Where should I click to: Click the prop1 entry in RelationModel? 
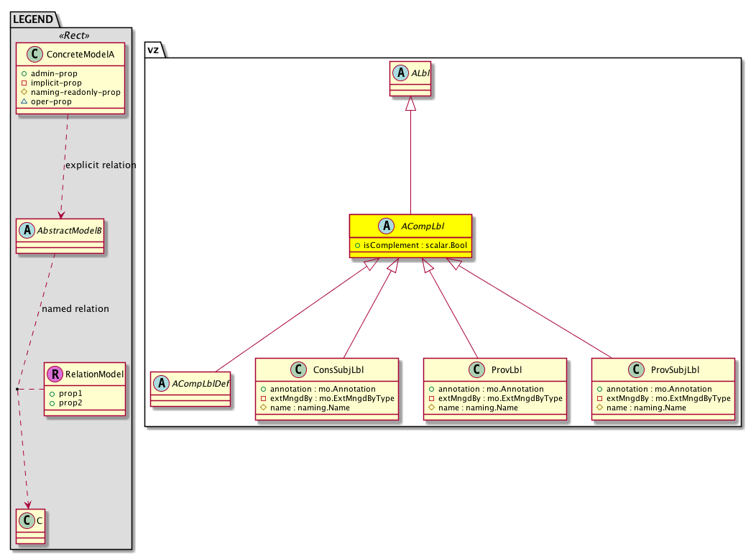point(63,394)
